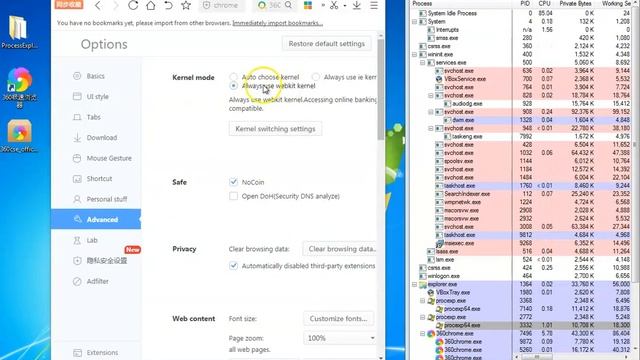Open the browser hamburger menu
The image size is (640, 360).
click(374, 5)
